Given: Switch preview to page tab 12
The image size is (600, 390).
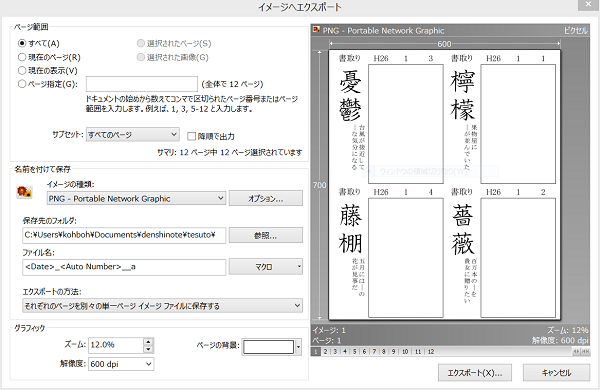Looking at the screenshot, I should click(431, 351).
